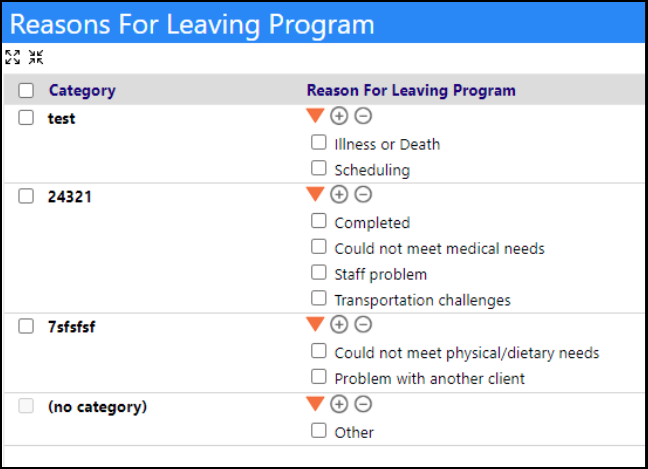Image resolution: width=648 pixels, height=469 pixels.
Task: Collapse the 24321 category orange triangle
Action: pos(315,194)
